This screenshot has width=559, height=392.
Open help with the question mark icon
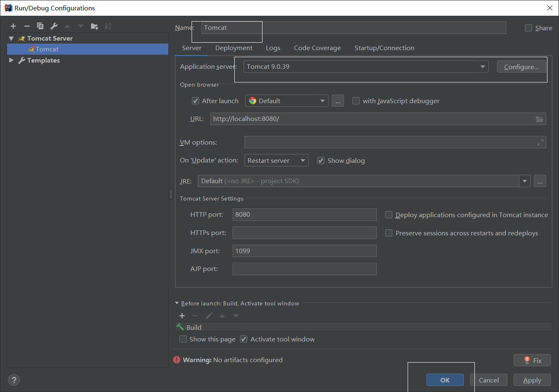coord(14,380)
